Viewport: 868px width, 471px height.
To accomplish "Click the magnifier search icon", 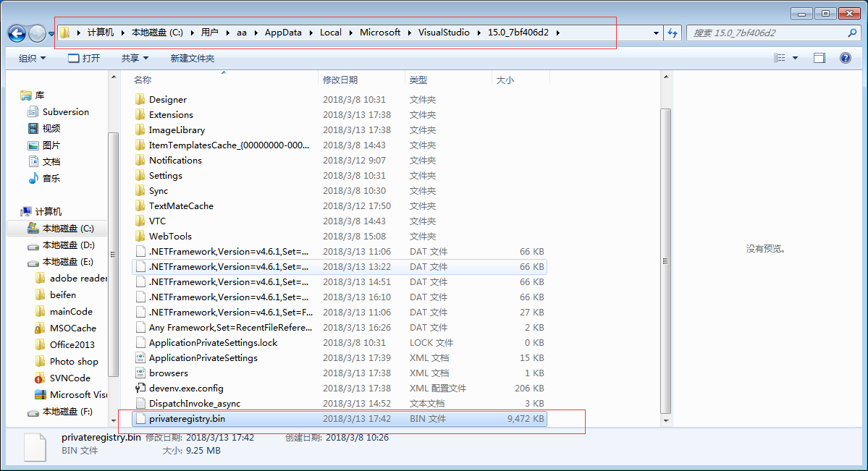I will point(852,33).
